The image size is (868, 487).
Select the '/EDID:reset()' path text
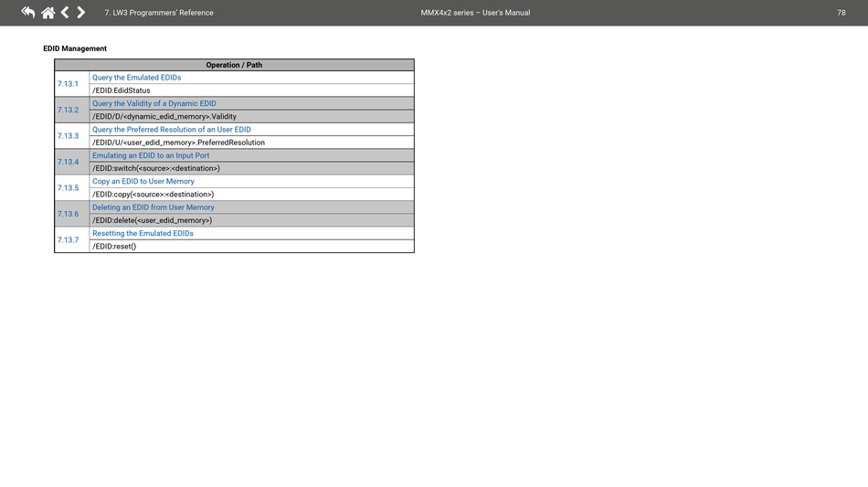[114, 247]
